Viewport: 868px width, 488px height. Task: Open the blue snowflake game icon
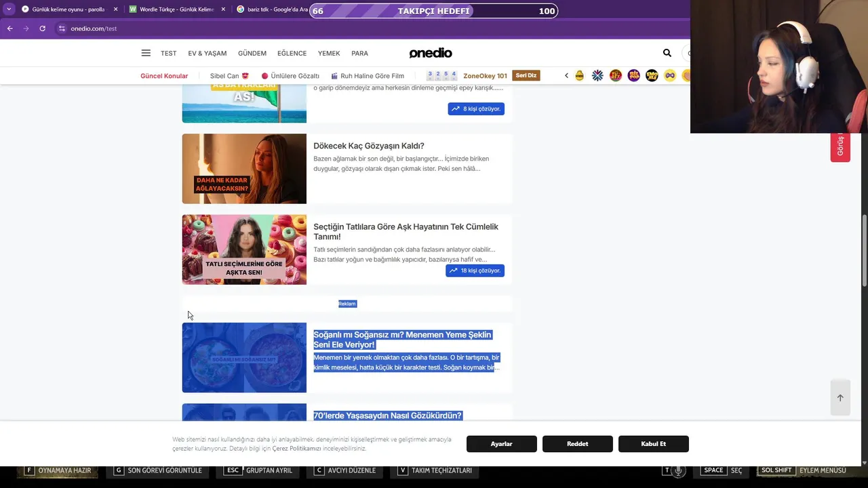597,76
